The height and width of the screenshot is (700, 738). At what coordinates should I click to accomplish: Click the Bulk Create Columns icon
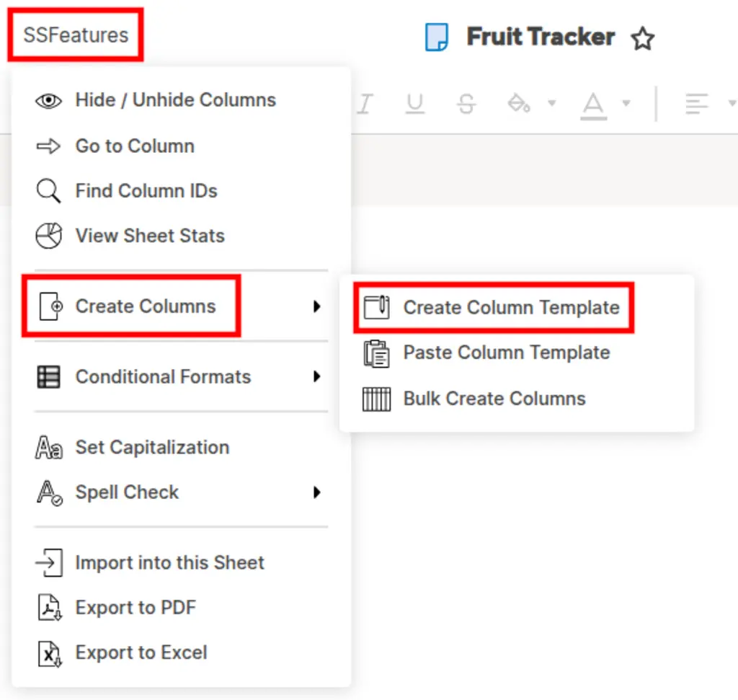pyautogui.click(x=376, y=399)
